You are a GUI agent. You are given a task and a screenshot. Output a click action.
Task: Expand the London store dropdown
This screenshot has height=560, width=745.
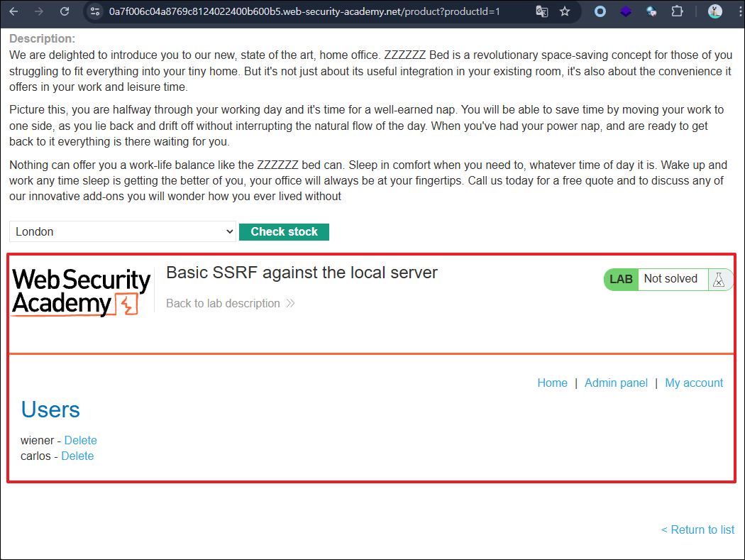point(123,231)
